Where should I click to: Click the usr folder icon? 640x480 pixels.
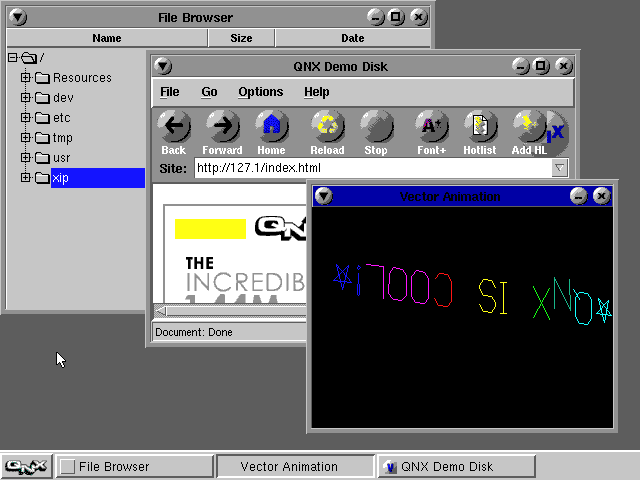tap(42, 158)
